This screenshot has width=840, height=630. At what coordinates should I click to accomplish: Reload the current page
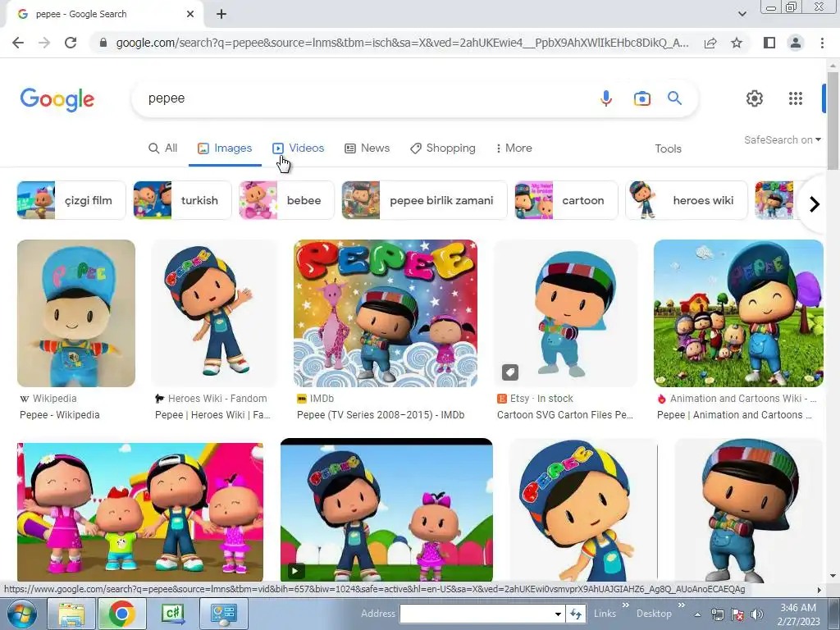pyautogui.click(x=71, y=43)
